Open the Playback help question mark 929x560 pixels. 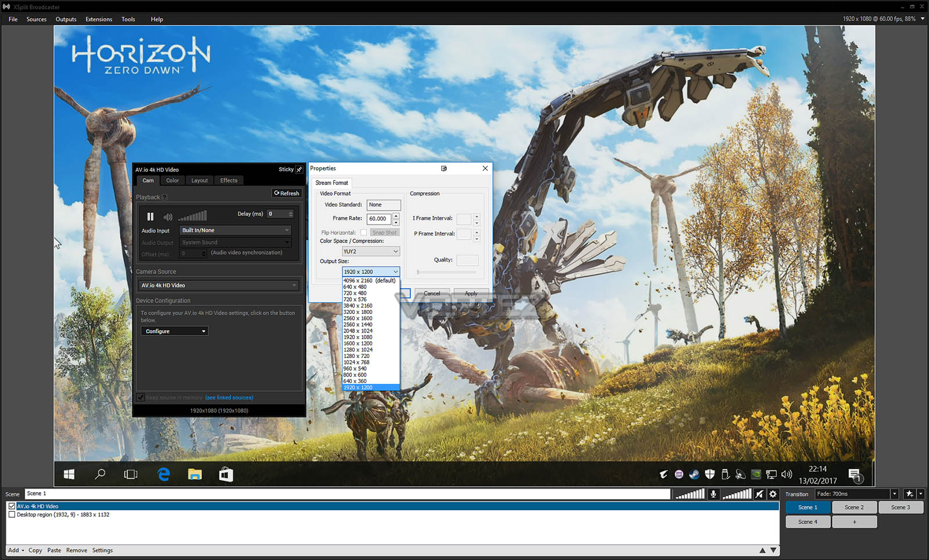164,197
